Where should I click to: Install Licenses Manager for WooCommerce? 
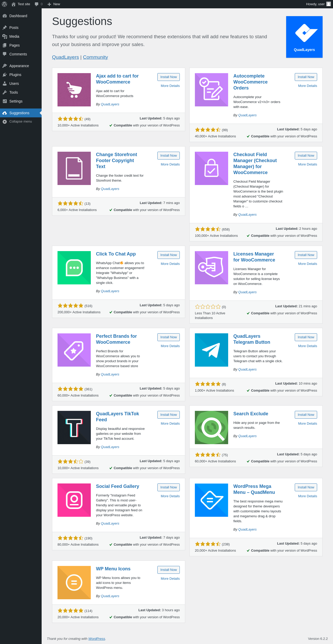tap(306, 255)
